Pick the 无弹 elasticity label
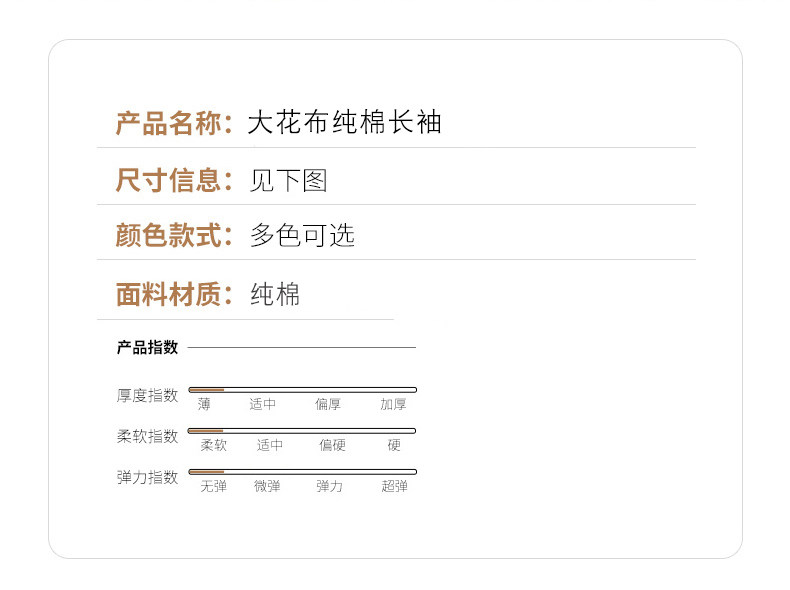The width and height of the screenshot is (790, 590). point(214,486)
